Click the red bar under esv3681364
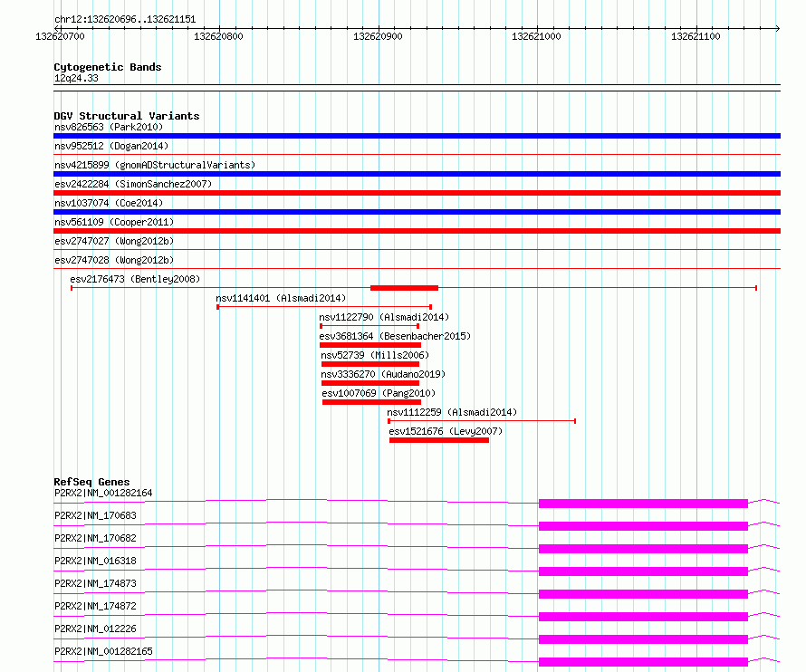This screenshot has height=672, width=806. coord(370,345)
